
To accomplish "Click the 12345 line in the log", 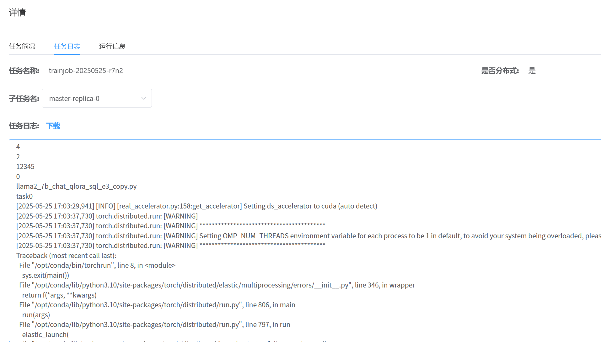I will (x=25, y=167).
